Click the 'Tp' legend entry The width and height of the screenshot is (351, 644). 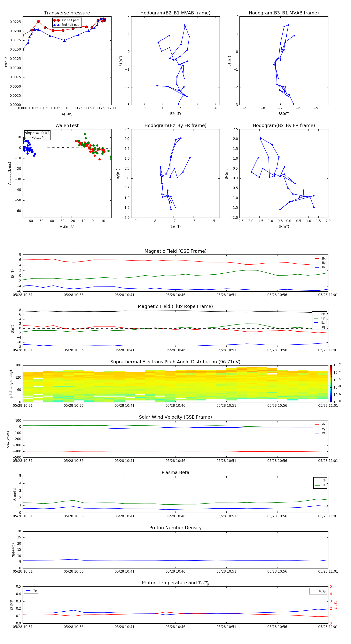tap(31, 591)
